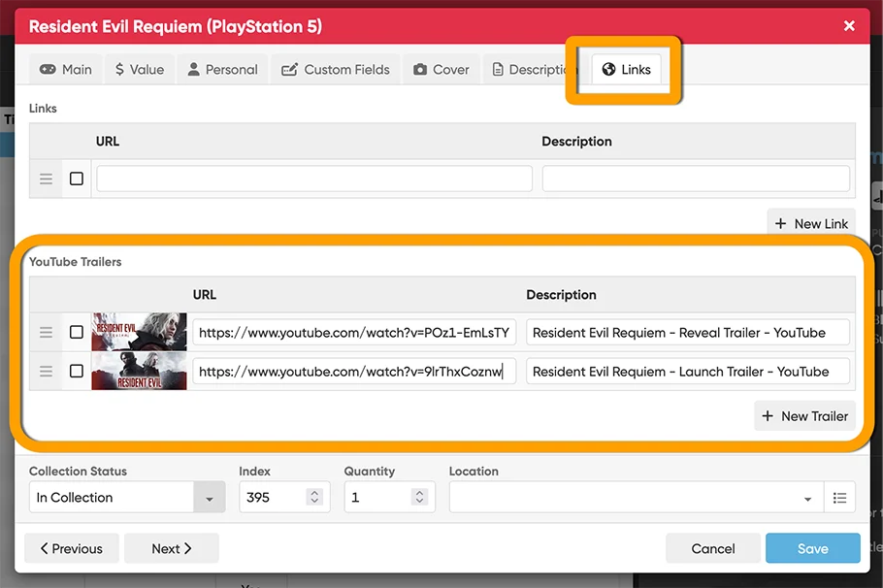Image resolution: width=883 pixels, height=588 pixels.
Task: Open the Personal tab
Action: point(222,70)
